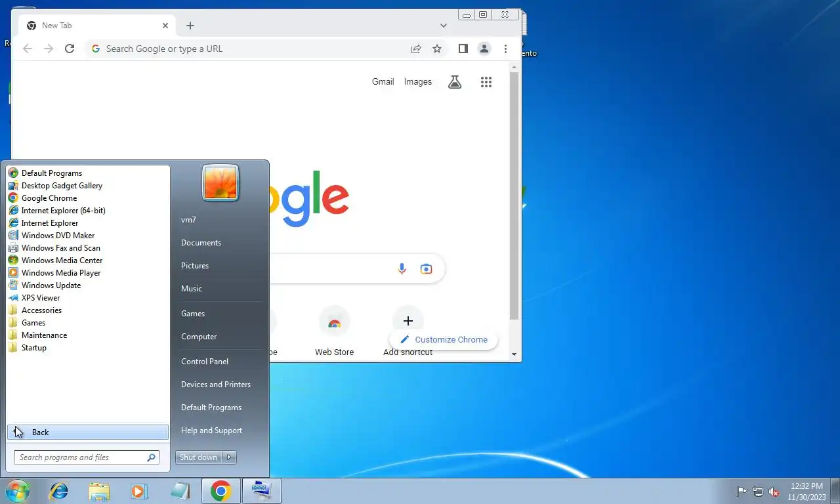Viewport: 840px width, 504px height.
Task: Open Windows Explorer from the taskbar
Action: coord(99,491)
